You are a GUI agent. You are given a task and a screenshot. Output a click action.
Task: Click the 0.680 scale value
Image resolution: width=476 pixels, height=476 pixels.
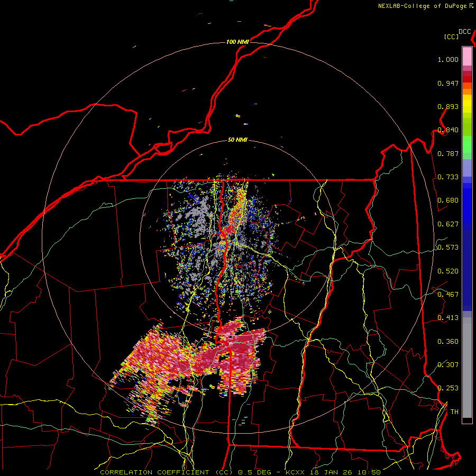click(x=448, y=200)
